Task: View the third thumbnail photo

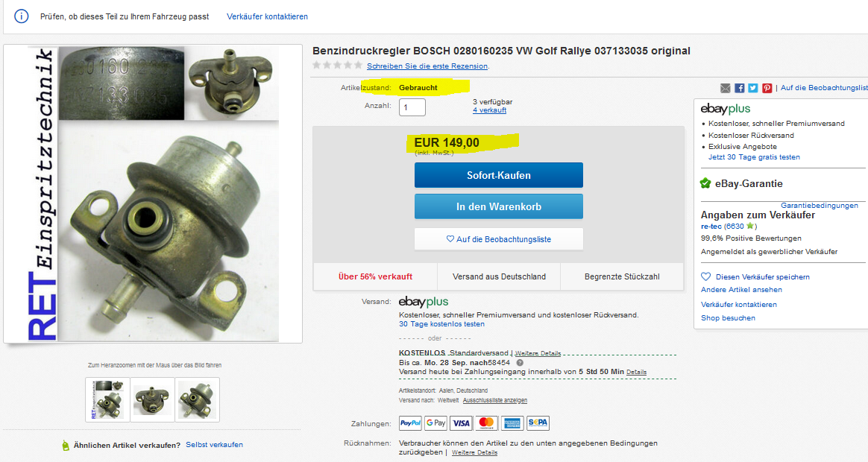Action: (197, 399)
